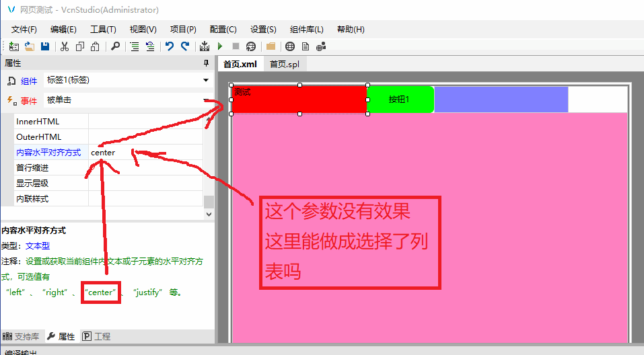Click the globe browser icon in toolbar
644x355 pixels.
coord(290,46)
